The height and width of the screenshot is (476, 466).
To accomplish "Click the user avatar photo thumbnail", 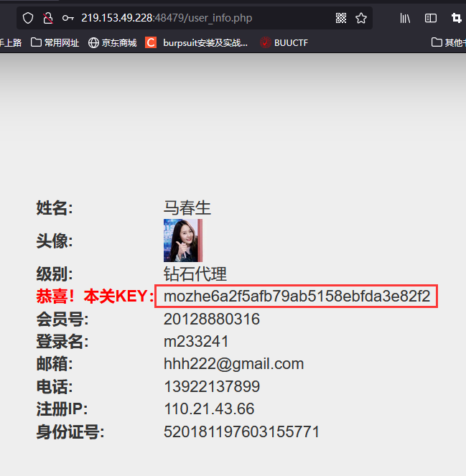I will 183,241.
